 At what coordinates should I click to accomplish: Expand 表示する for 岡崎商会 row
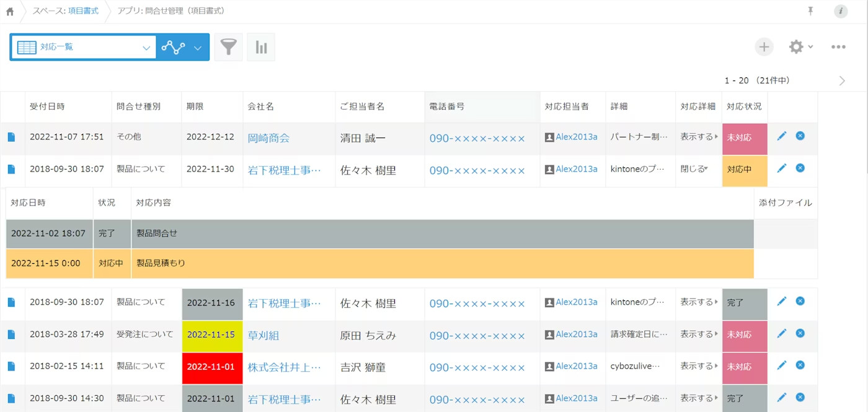699,137
